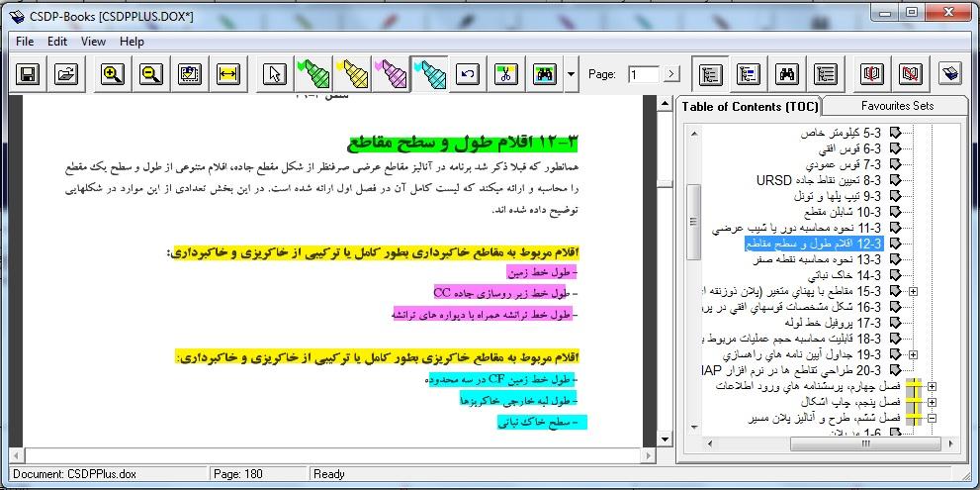The image size is (980, 490).
Task: Click the lined list panel icon
Action: tap(826, 74)
